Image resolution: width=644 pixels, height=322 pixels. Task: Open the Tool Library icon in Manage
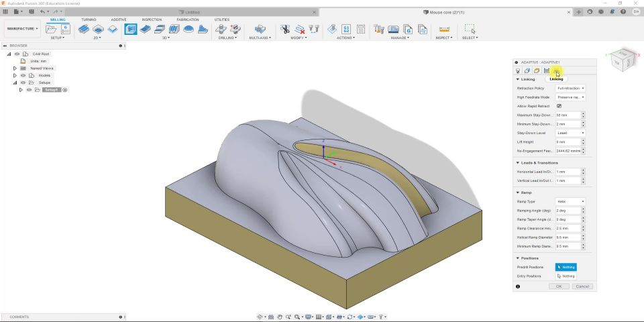tap(380, 30)
